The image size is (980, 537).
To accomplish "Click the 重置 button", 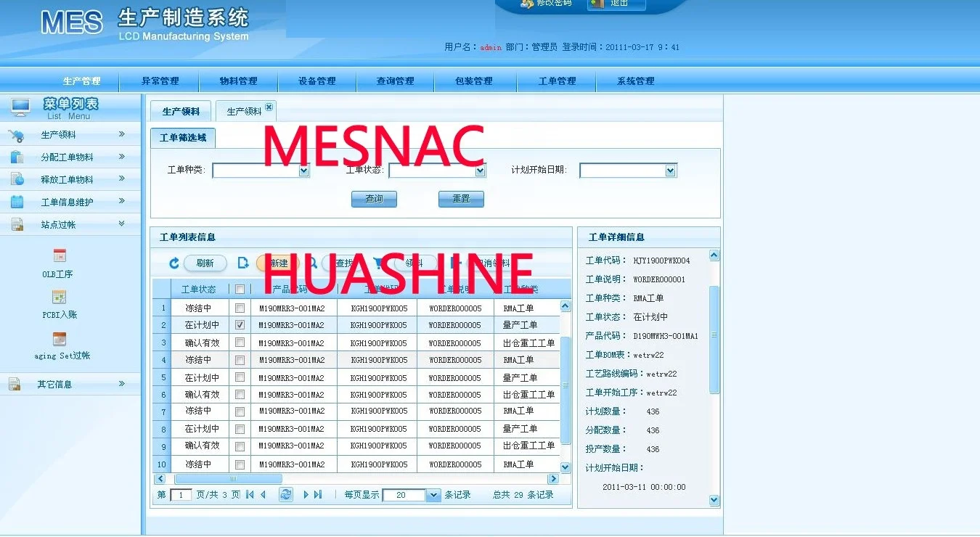I will pyautogui.click(x=461, y=199).
